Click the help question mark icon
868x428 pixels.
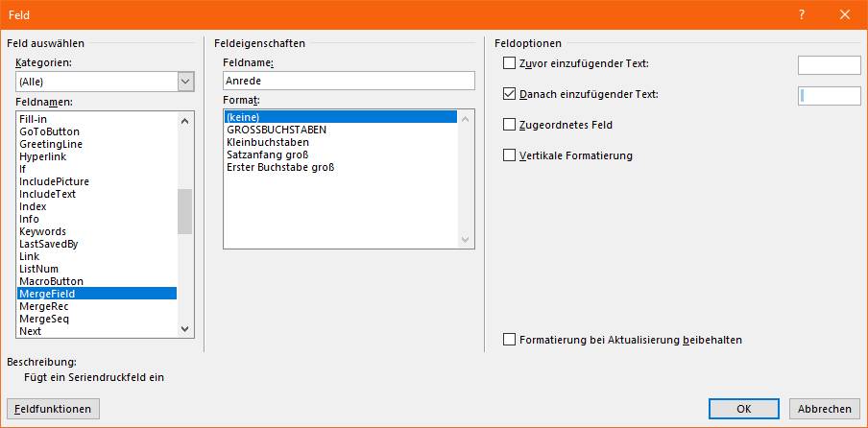tap(802, 15)
